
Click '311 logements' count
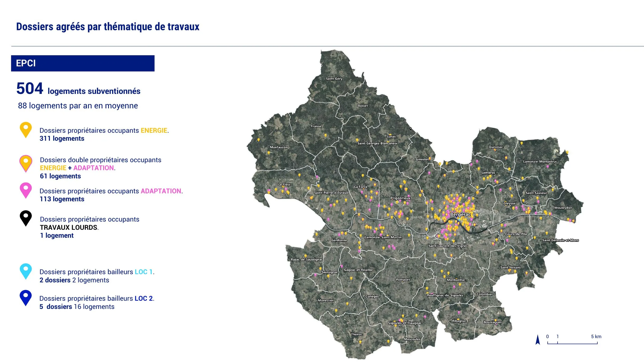point(62,138)
